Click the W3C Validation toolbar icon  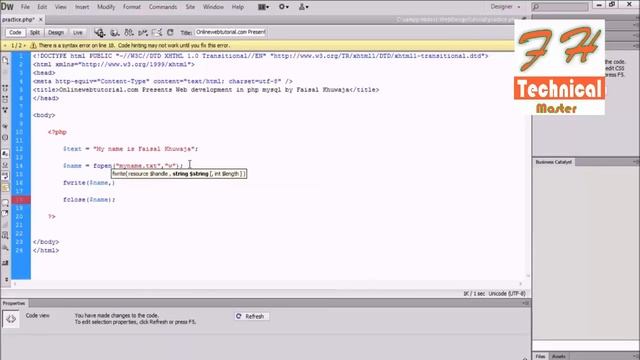143,32
